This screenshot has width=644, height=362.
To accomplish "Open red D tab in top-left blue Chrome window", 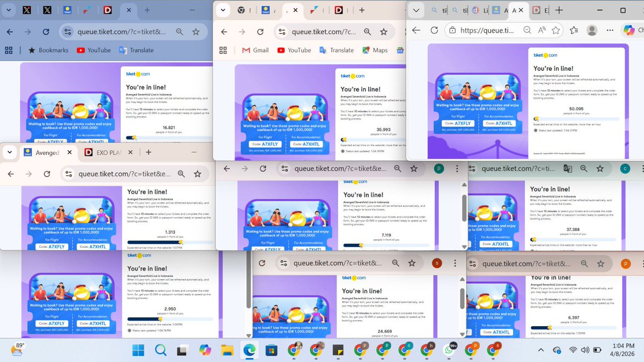I will click(107, 10).
